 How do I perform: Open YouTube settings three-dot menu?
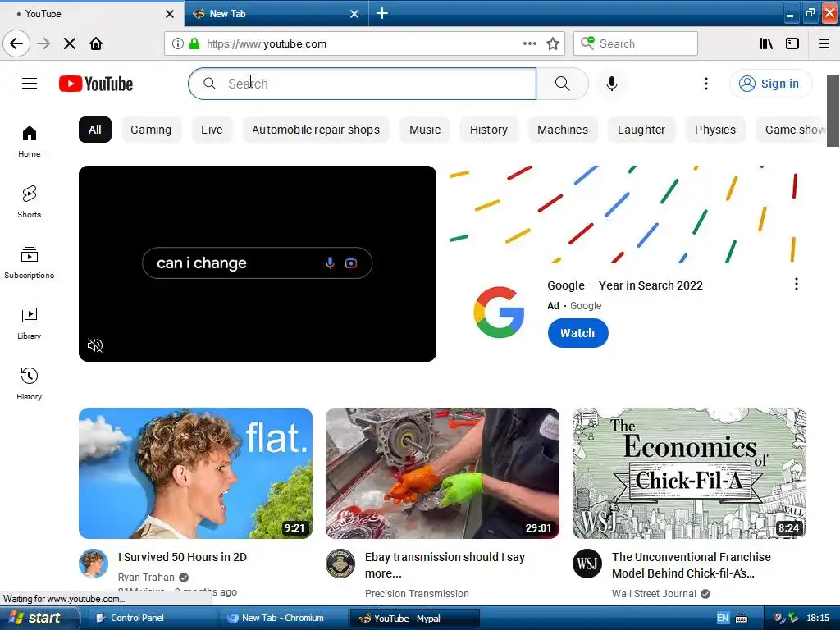point(706,84)
